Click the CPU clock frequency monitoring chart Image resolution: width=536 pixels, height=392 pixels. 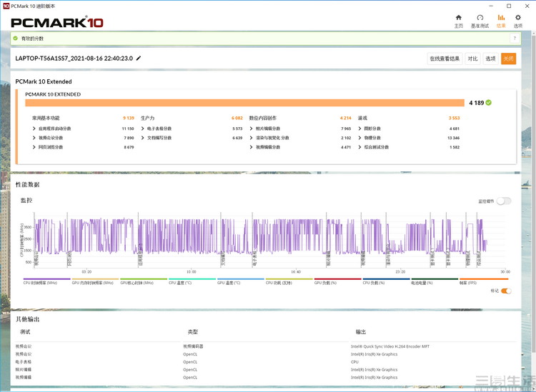point(270,239)
